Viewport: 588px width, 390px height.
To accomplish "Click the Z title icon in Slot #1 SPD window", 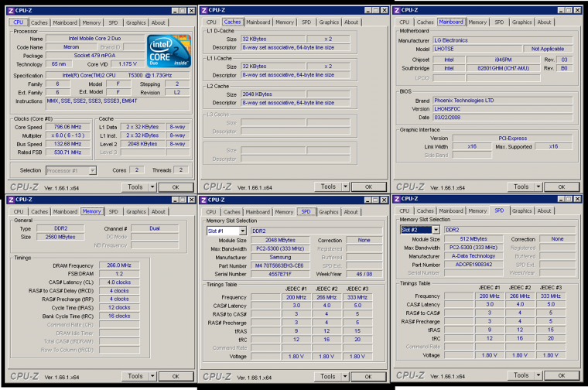I will pyautogui.click(x=203, y=200).
